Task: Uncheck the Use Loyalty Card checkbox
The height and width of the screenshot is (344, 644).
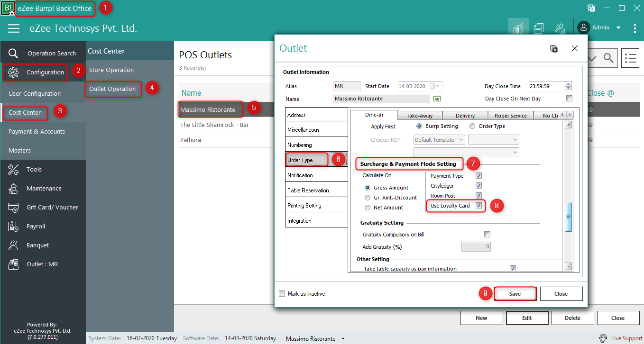Action: 478,206
